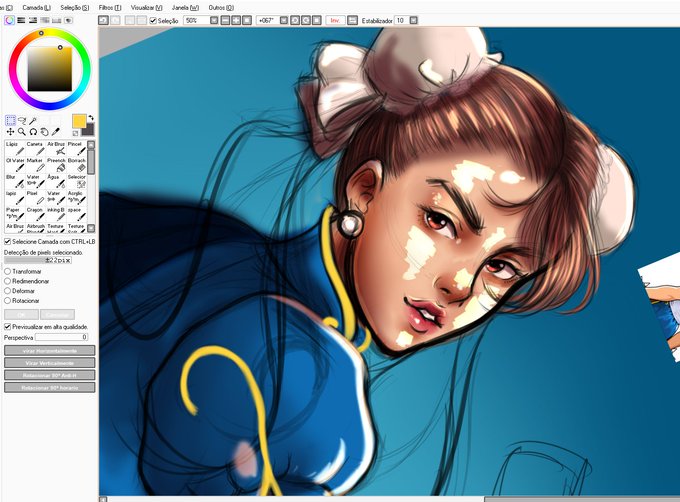The height and width of the screenshot is (502, 680).
Task: Select the zoom magnifier tool
Action: pos(22,132)
